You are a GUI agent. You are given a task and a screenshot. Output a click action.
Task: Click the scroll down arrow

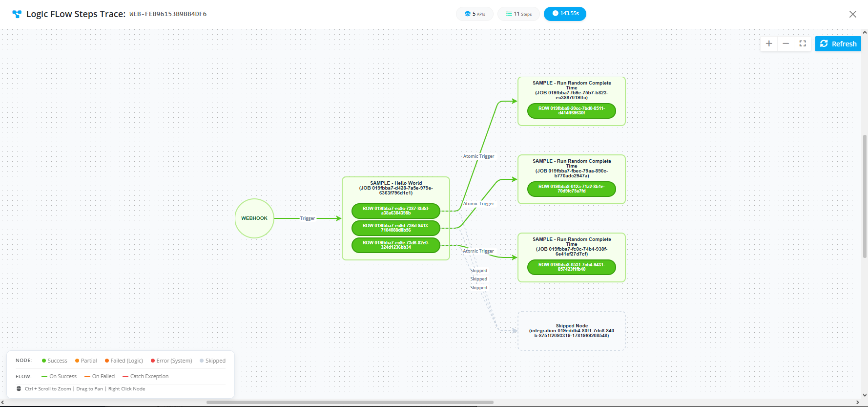865,395
